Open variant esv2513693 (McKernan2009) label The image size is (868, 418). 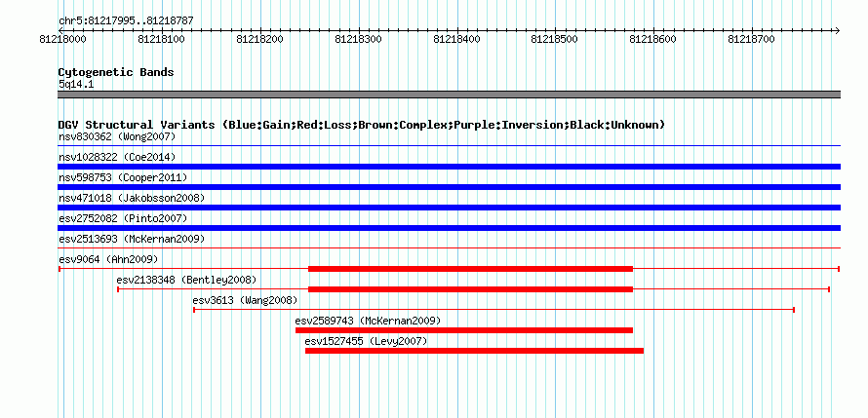132,239
